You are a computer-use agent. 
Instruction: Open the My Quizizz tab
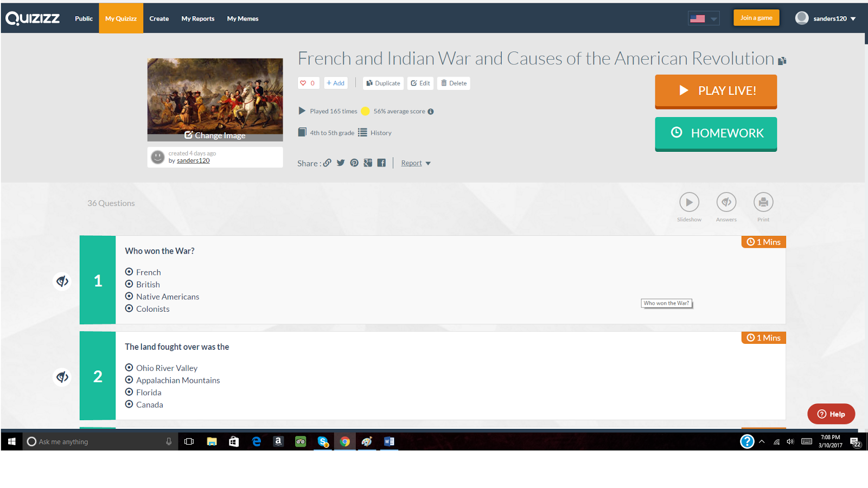(x=121, y=18)
